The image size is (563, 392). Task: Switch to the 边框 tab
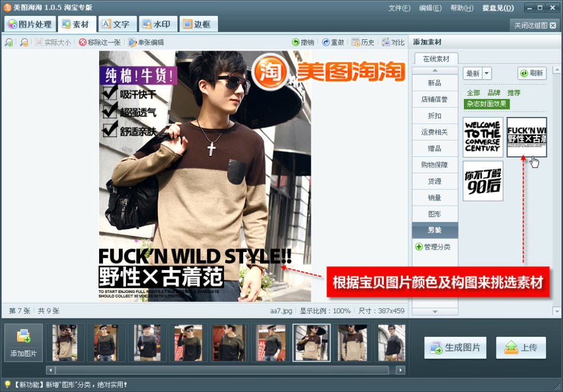tap(198, 24)
